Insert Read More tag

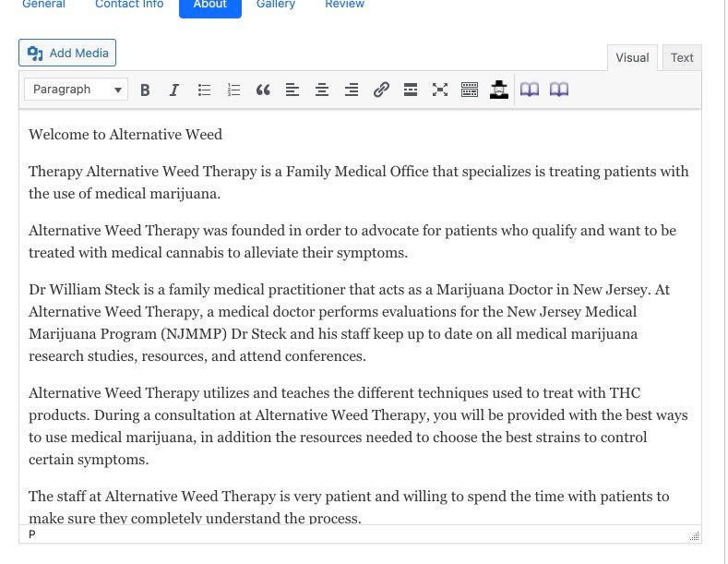coord(411,90)
